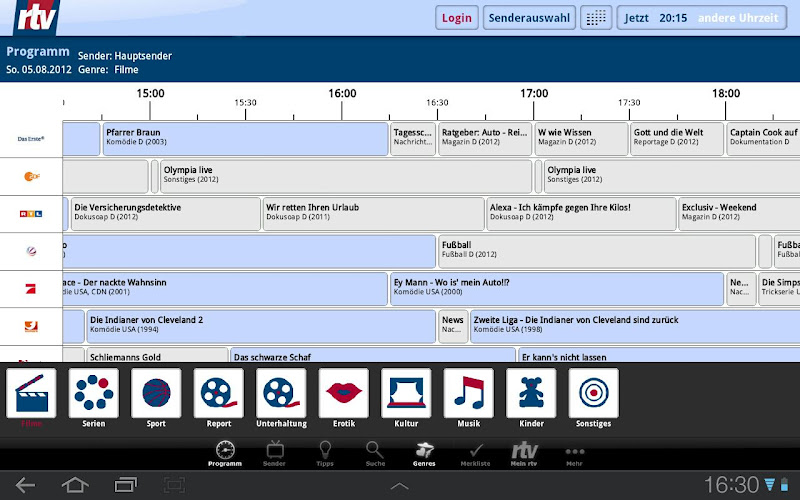Open Das schwarze Schaf programme
This screenshot has width=800, height=500.
pos(373,355)
